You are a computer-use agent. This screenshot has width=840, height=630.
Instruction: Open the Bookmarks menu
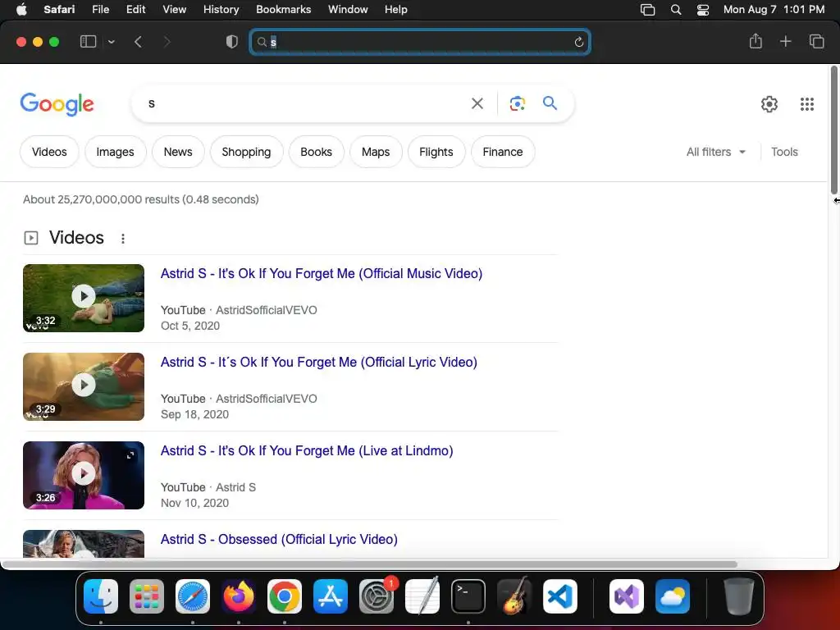(x=283, y=10)
